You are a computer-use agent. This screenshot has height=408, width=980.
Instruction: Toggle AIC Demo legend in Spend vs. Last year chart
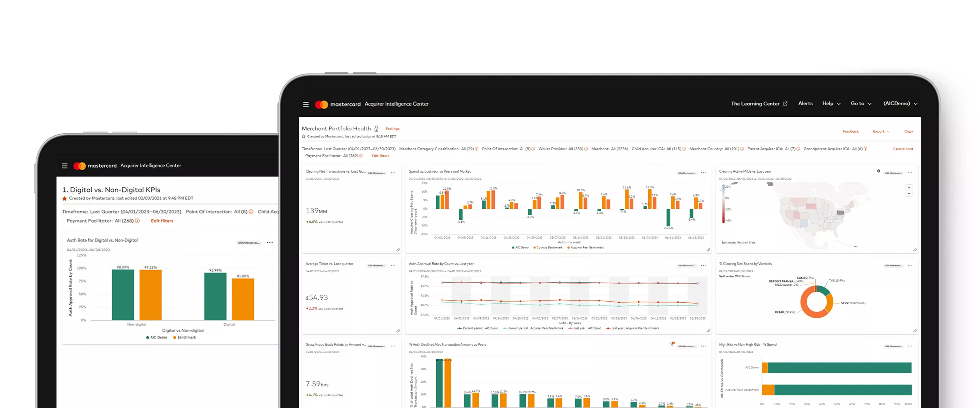point(520,248)
